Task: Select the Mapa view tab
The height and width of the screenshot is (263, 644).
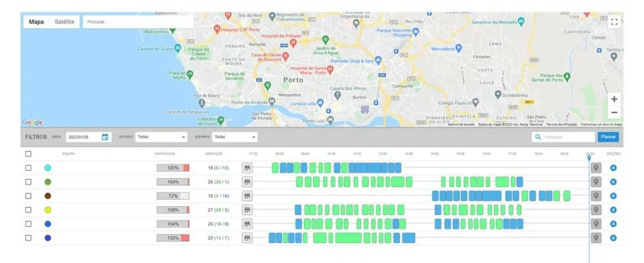Action: coord(36,22)
